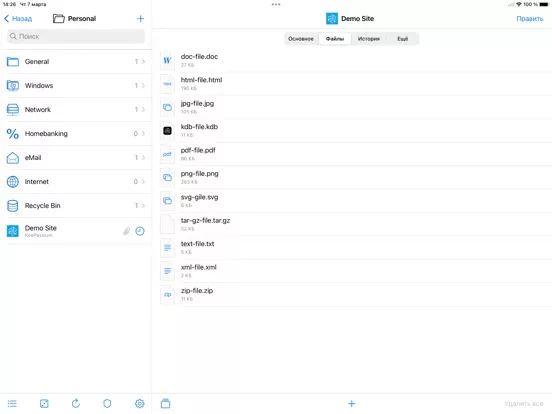Click Удалить все button
The height and width of the screenshot is (414, 552).
click(523, 403)
